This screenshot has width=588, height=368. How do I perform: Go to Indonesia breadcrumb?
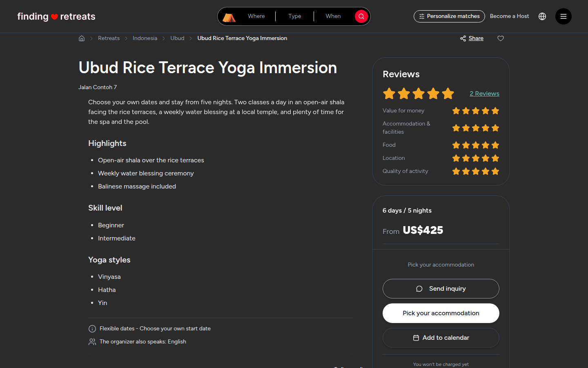coord(145,38)
